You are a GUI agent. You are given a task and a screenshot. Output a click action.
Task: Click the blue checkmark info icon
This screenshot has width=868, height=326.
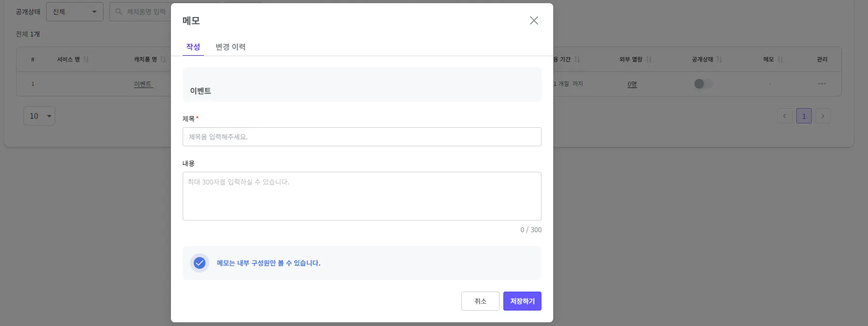200,263
